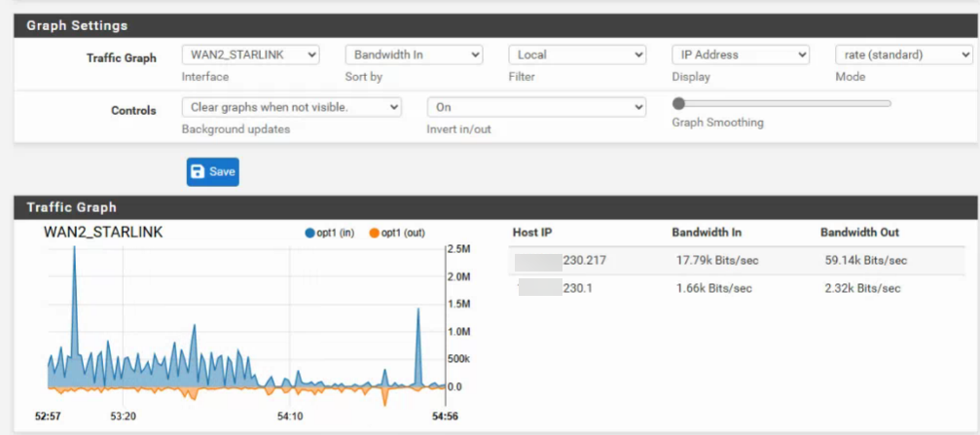980x435 pixels.
Task: Click the host row with 1.66k Bits/sec
Action: (713, 289)
